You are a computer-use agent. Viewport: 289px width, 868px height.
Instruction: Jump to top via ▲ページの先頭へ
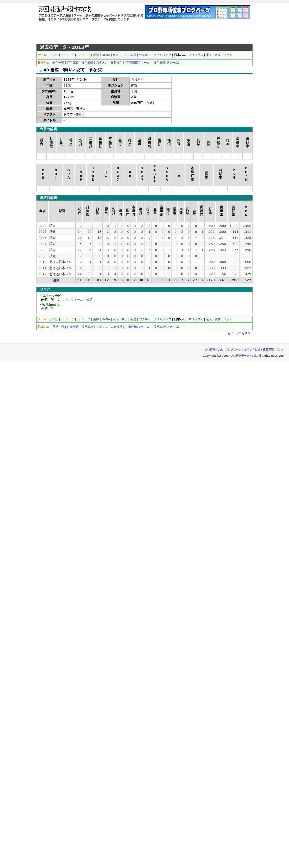point(239,333)
